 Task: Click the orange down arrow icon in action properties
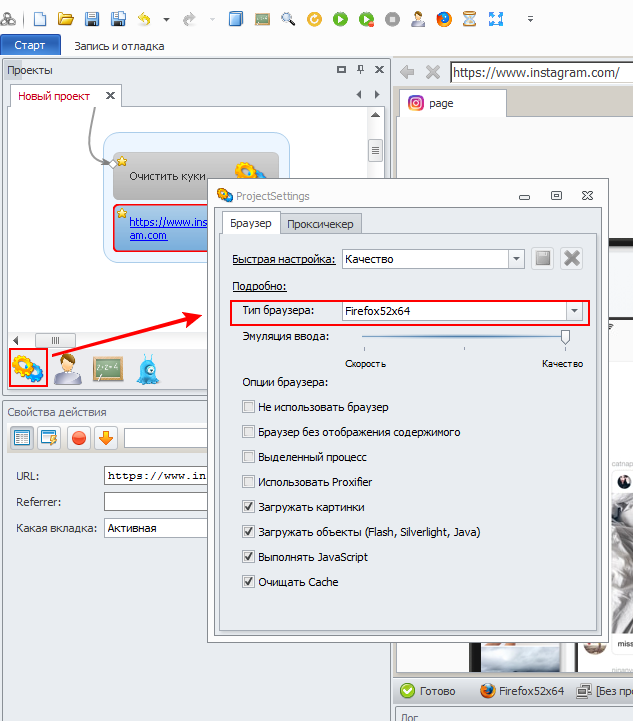point(106,438)
